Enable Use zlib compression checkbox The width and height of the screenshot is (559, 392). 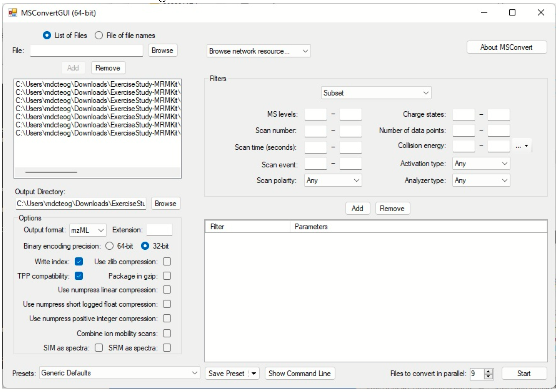point(167,261)
